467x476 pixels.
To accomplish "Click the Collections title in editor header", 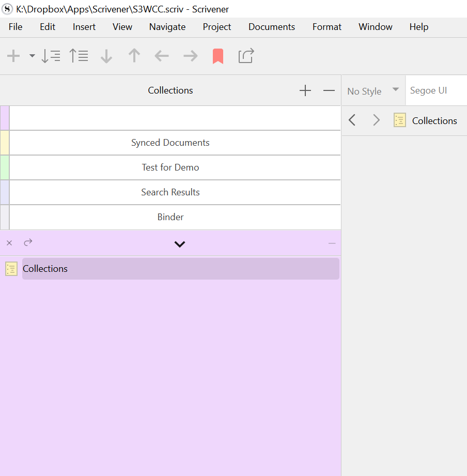I will 434,121.
